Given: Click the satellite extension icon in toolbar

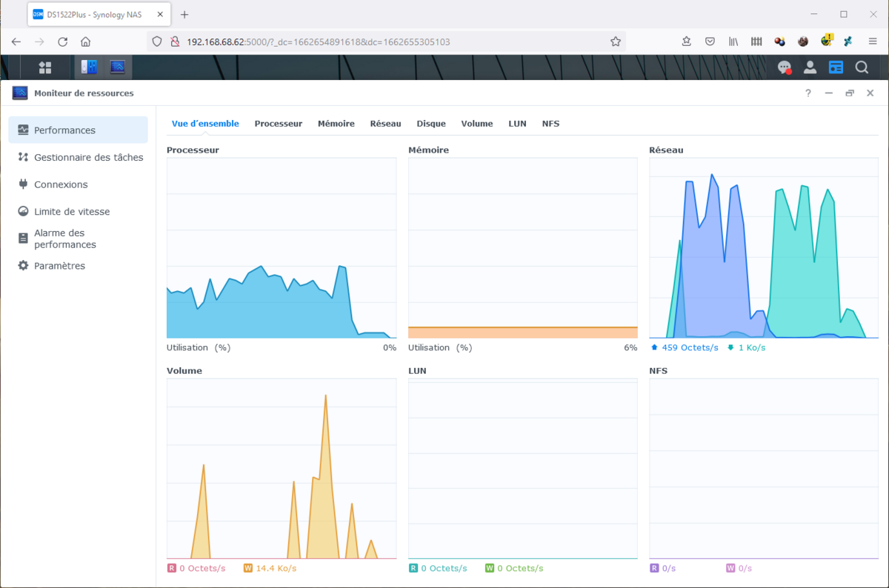Looking at the screenshot, I should coord(849,41).
